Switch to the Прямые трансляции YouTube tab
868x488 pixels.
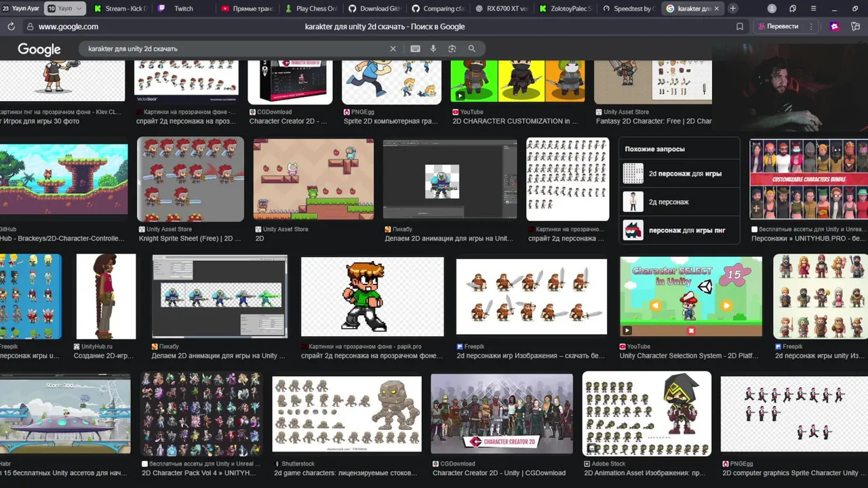(x=247, y=8)
